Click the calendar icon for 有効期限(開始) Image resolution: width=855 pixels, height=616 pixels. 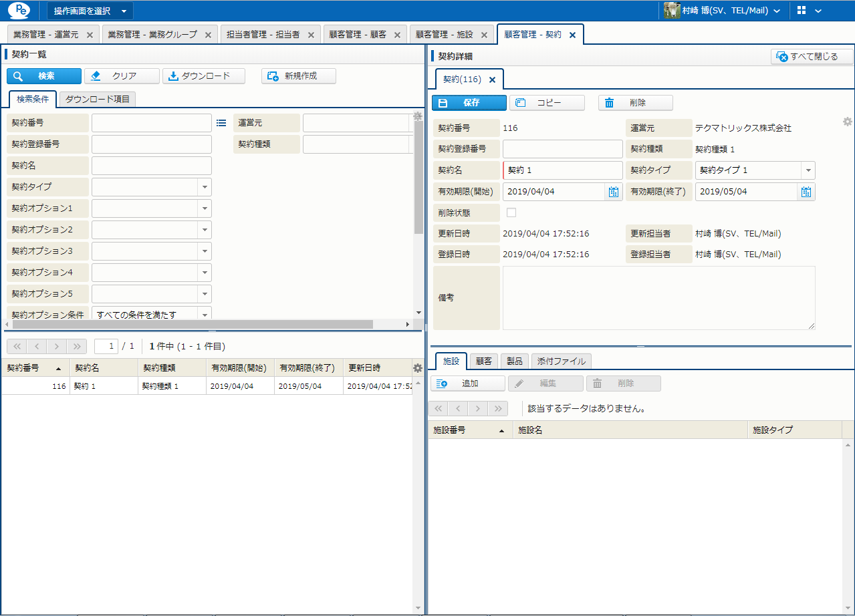point(613,192)
